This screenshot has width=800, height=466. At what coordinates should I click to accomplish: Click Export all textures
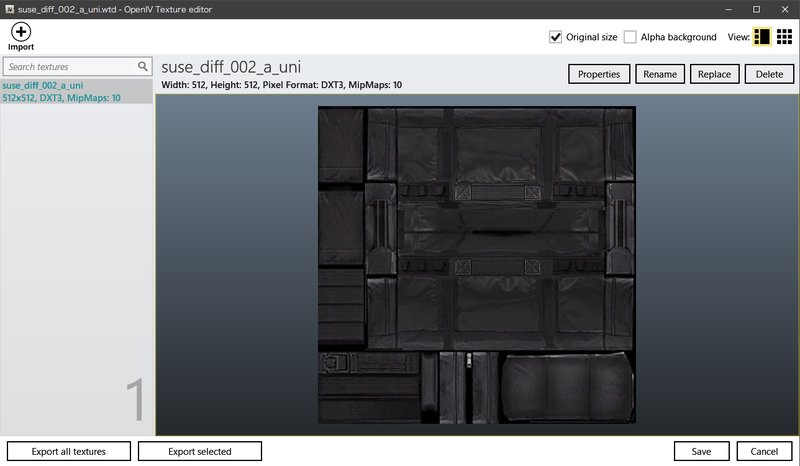click(x=69, y=451)
